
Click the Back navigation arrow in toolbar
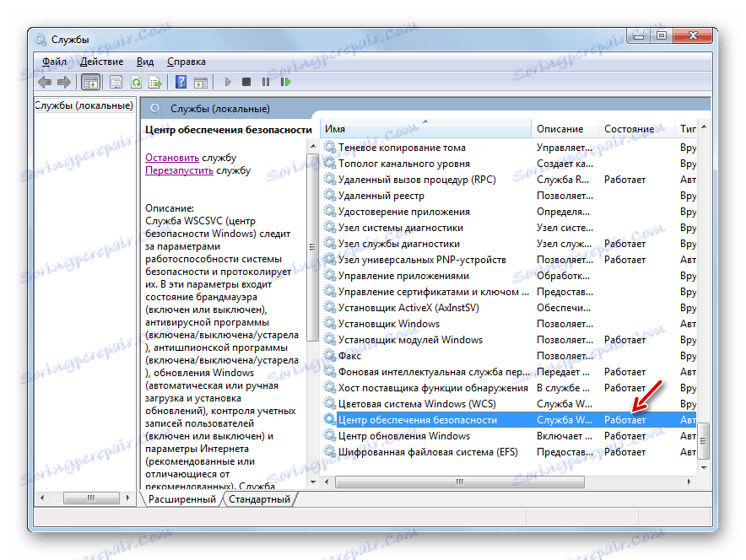tap(45, 83)
